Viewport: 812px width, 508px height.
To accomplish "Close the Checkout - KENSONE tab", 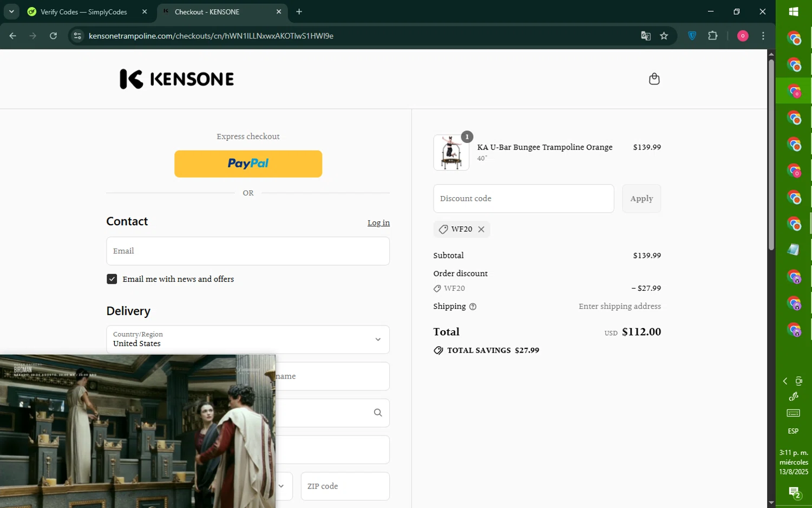I will pyautogui.click(x=279, y=11).
